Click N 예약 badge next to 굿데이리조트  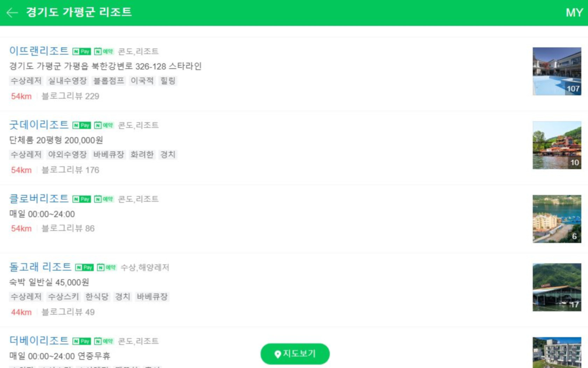coord(104,125)
